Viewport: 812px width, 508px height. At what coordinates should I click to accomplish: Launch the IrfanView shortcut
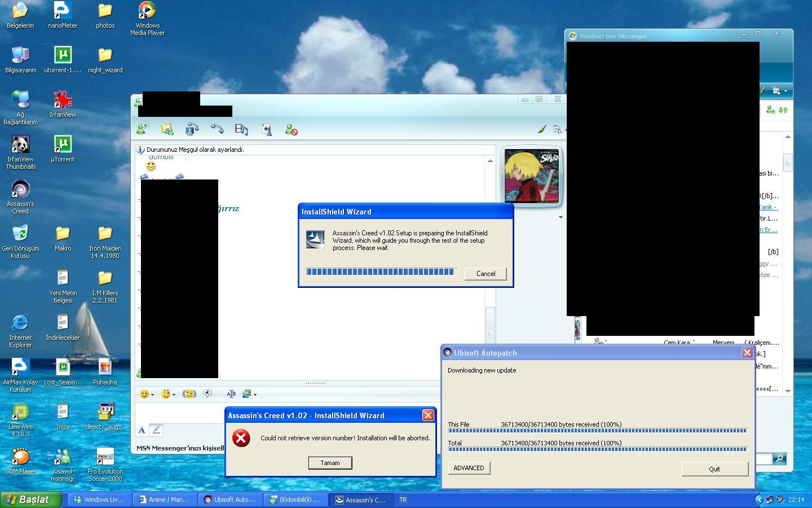(x=63, y=104)
